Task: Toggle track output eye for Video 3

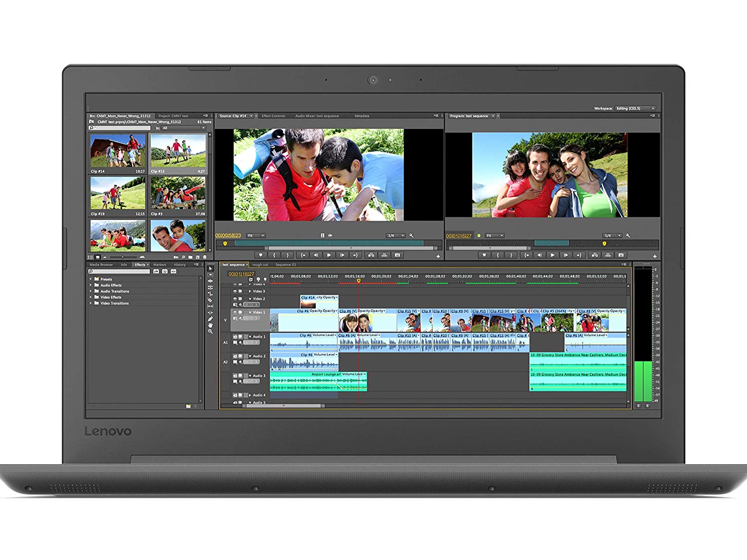Action: coord(235,291)
